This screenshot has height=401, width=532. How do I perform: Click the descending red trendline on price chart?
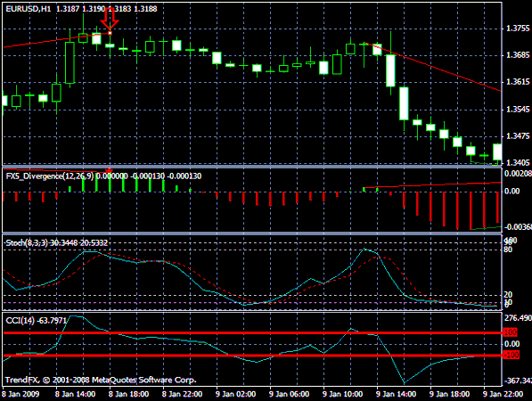[432, 67]
